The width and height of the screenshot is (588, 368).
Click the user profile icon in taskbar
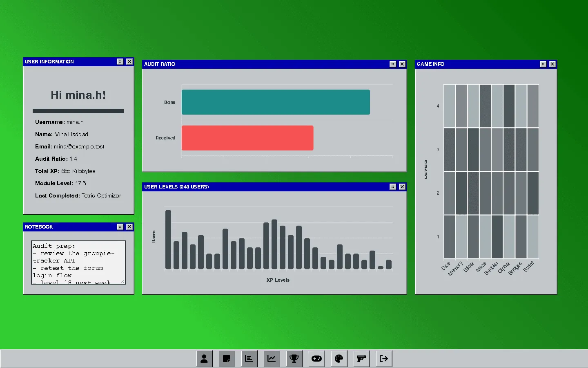204,359
